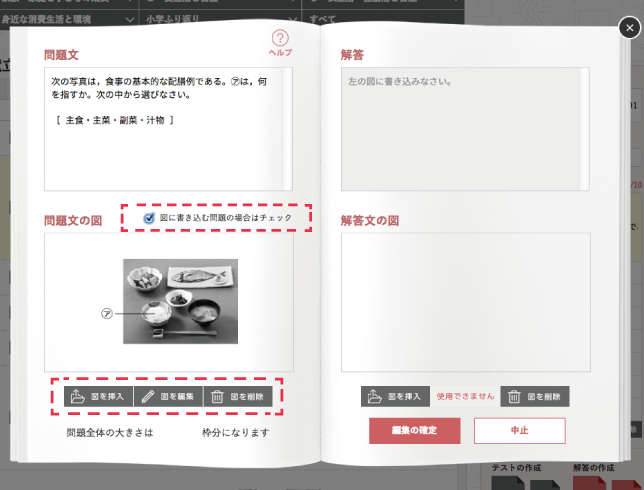Image resolution: width=644 pixels, height=490 pixels.
Task: Click 図を削除 under the 解答文の図 panel
Action: coord(534,396)
